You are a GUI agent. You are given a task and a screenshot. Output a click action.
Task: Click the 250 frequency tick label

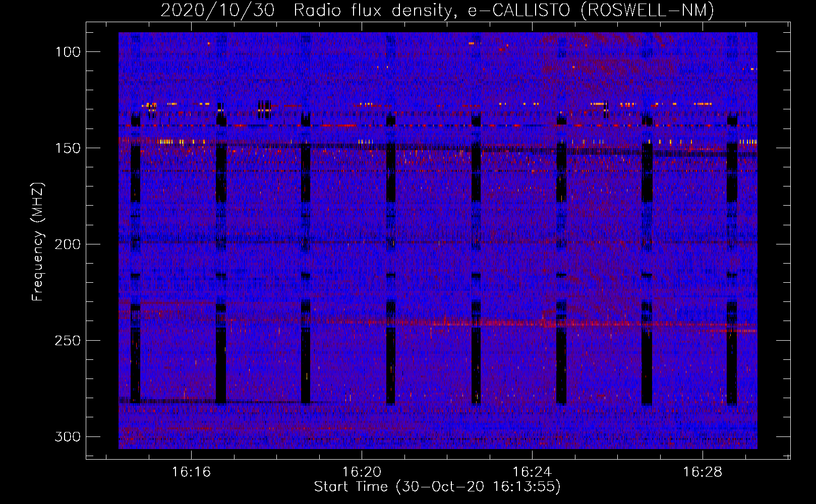67,341
